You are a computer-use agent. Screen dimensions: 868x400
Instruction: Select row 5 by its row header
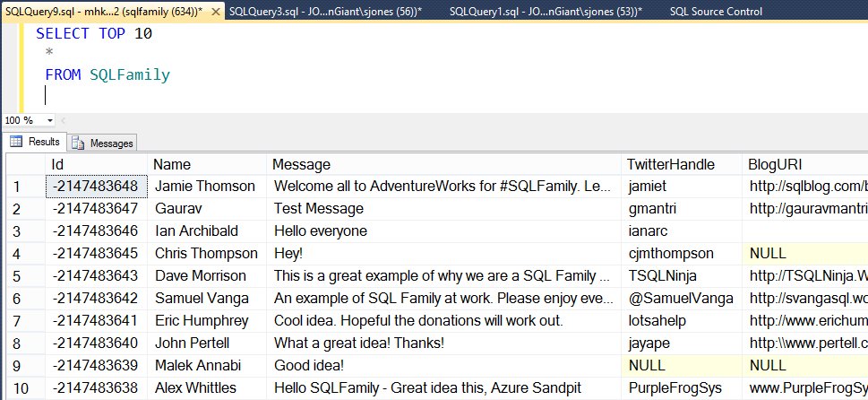pyautogui.click(x=25, y=276)
